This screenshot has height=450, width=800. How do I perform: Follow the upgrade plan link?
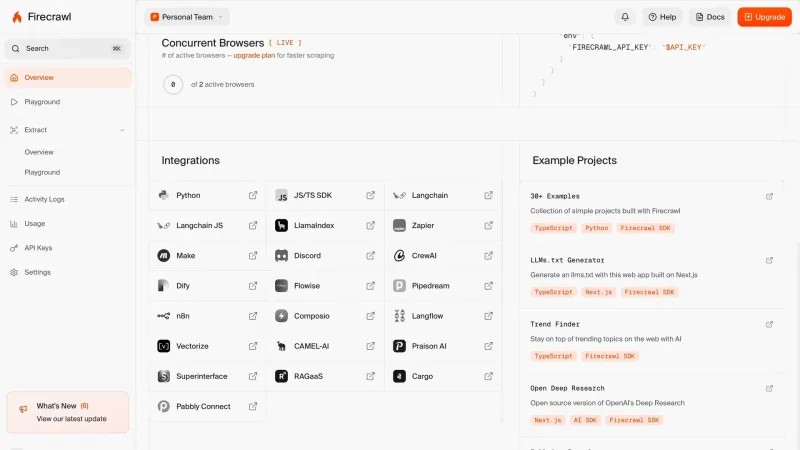pos(254,55)
